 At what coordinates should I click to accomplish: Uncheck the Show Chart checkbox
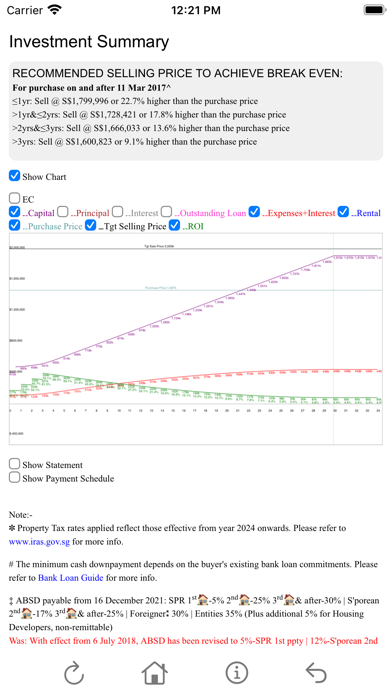click(15, 176)
